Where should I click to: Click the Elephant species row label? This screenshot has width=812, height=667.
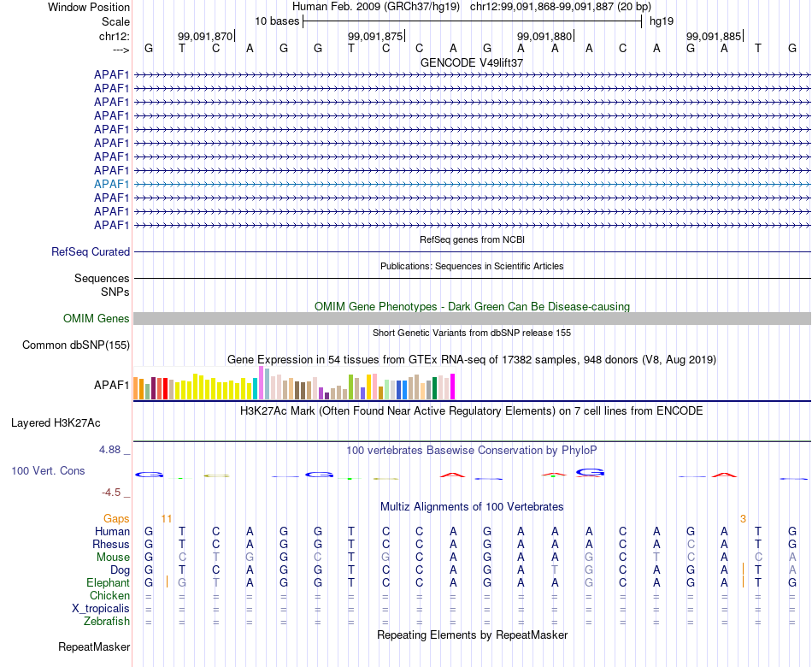pyautogui.click(x=108, y=583)
